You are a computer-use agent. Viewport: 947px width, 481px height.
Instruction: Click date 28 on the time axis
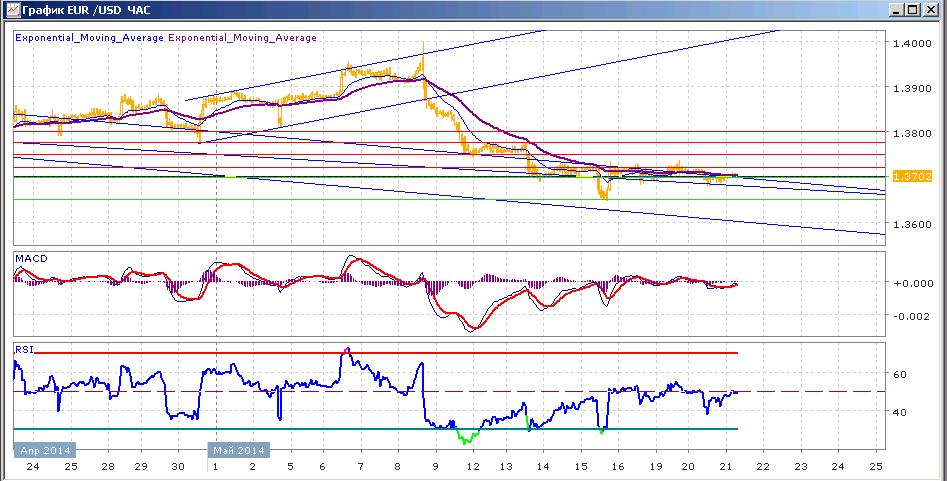108,467
